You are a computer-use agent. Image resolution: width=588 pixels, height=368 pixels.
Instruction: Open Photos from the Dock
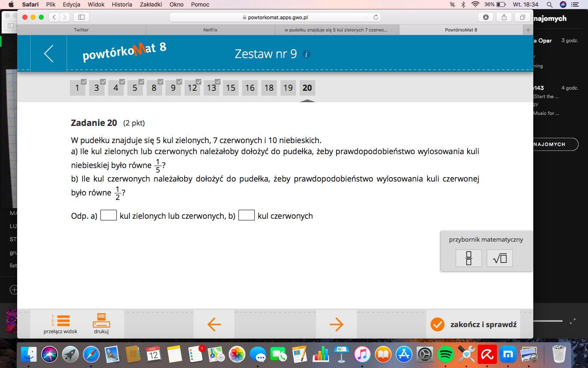click(237, 354)
